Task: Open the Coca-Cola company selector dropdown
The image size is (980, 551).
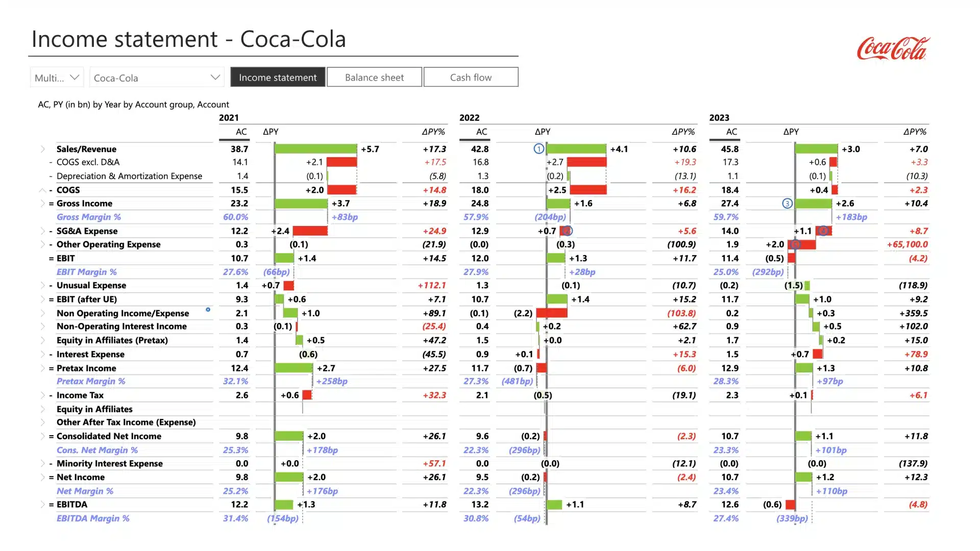Action: click(x=214, y=77)
